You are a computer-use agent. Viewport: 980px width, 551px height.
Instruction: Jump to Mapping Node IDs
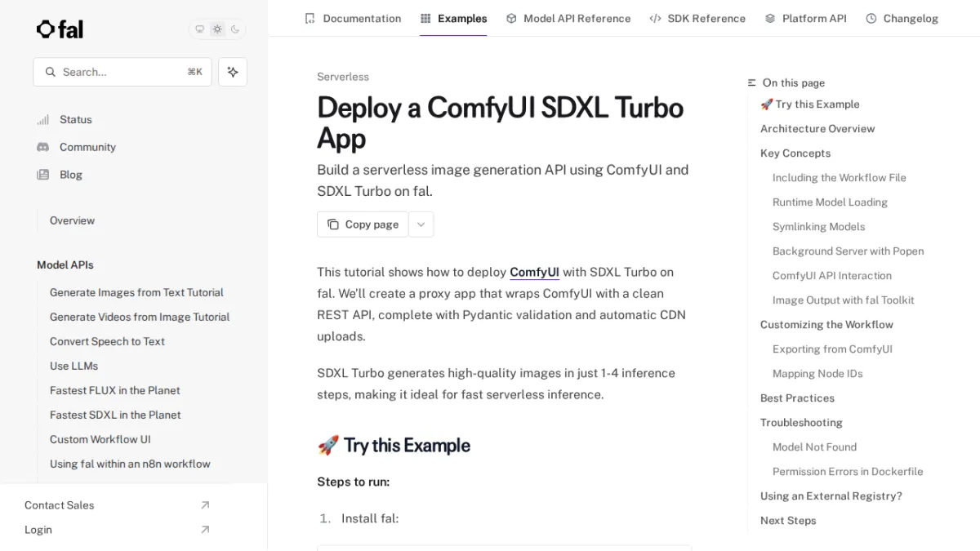[817, 374]
